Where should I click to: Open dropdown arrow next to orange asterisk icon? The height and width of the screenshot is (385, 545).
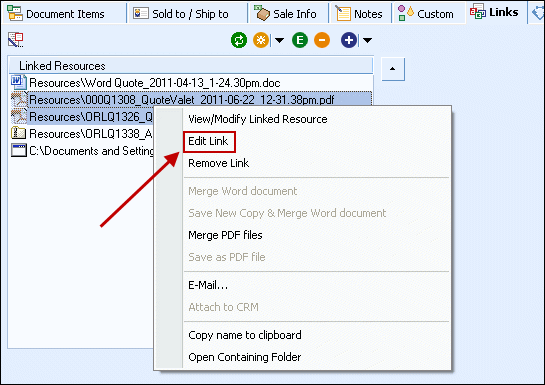(279, 40)
